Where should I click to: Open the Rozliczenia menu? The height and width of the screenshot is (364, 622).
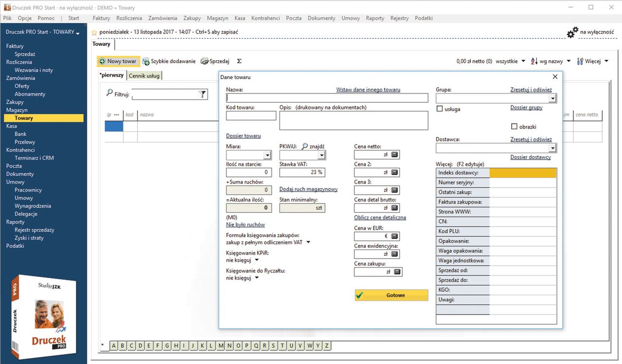coord(129,18)
